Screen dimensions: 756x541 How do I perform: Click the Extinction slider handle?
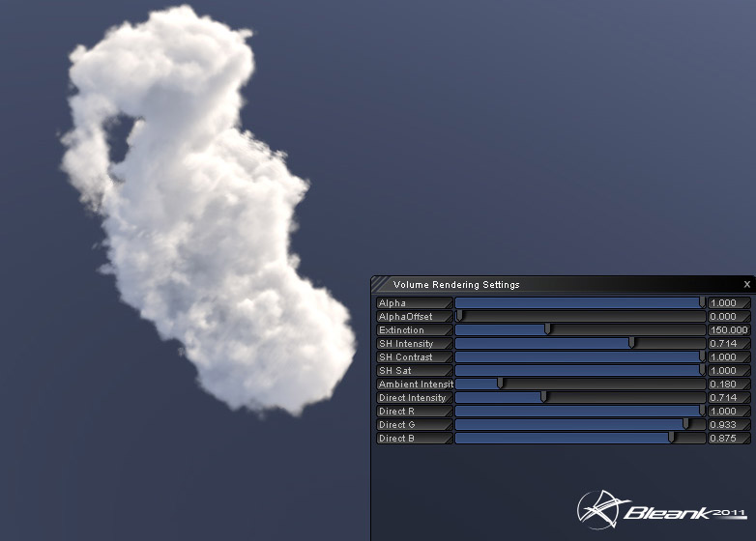pyautogui.click(x=548, y=329)
